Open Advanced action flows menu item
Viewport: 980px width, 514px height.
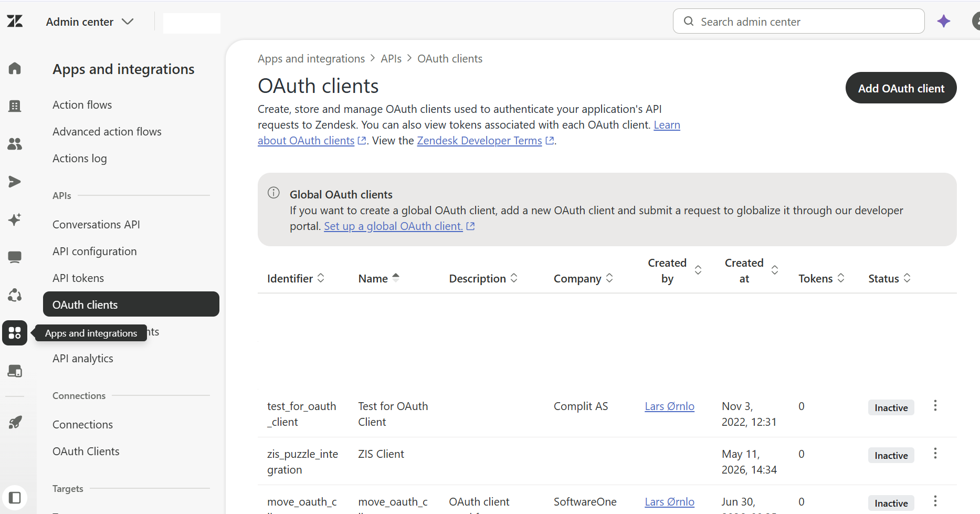click(x=107, y=131)
